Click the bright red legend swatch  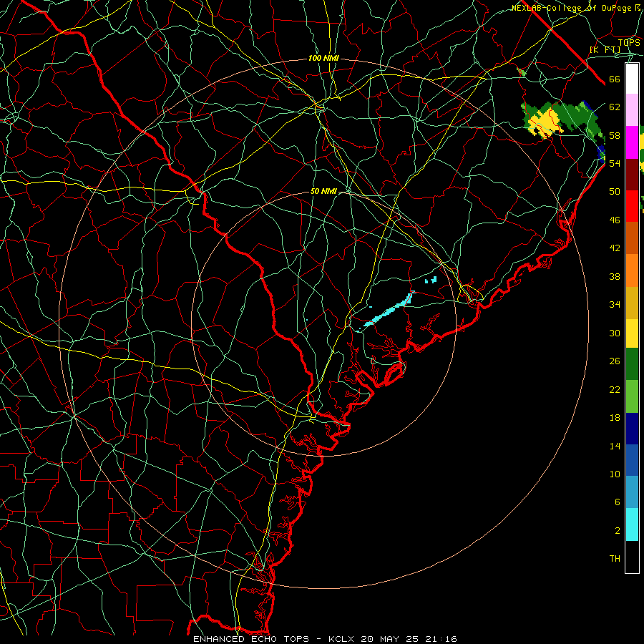632,207
